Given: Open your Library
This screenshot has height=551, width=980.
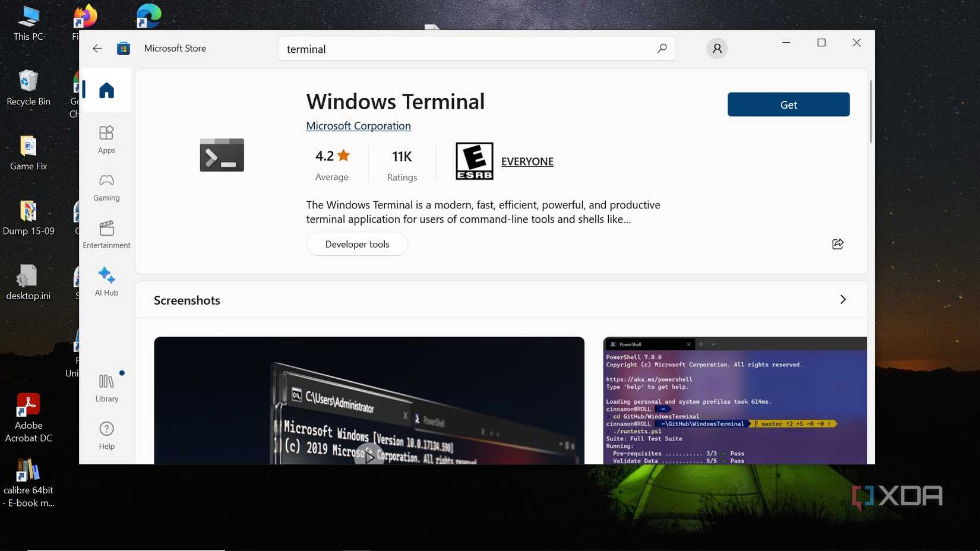Looking at the screenshot, I should click(106, 388).
